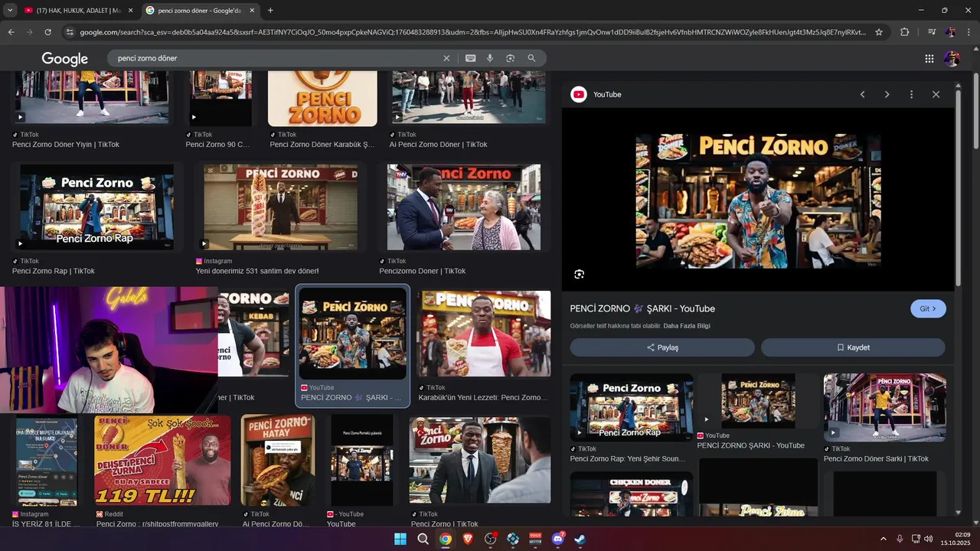Screen dimensions: 980x551
Task: Open the Chrome extensions puzzle icon
Action: pyautogui.click(x=905, y=32)
